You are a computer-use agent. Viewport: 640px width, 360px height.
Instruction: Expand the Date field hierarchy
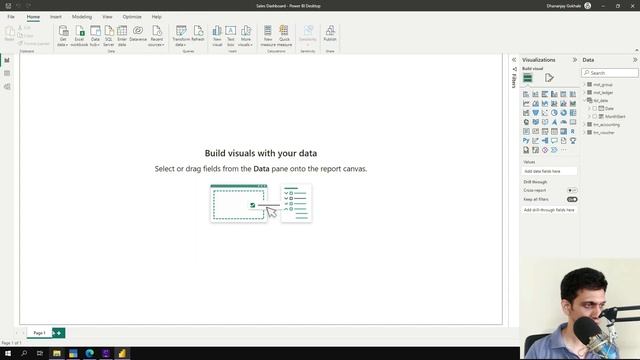(x=589, y=109)
